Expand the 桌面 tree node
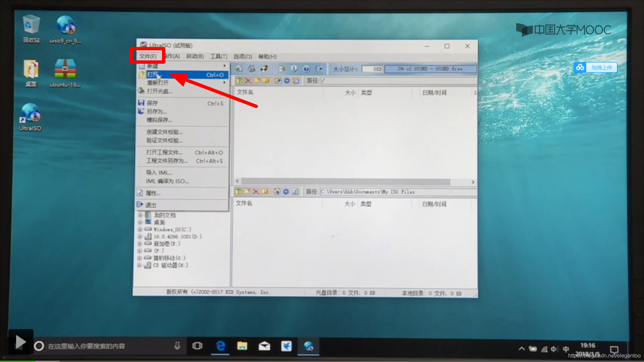Viewport: 644px width, 362px height. [140, 222]
